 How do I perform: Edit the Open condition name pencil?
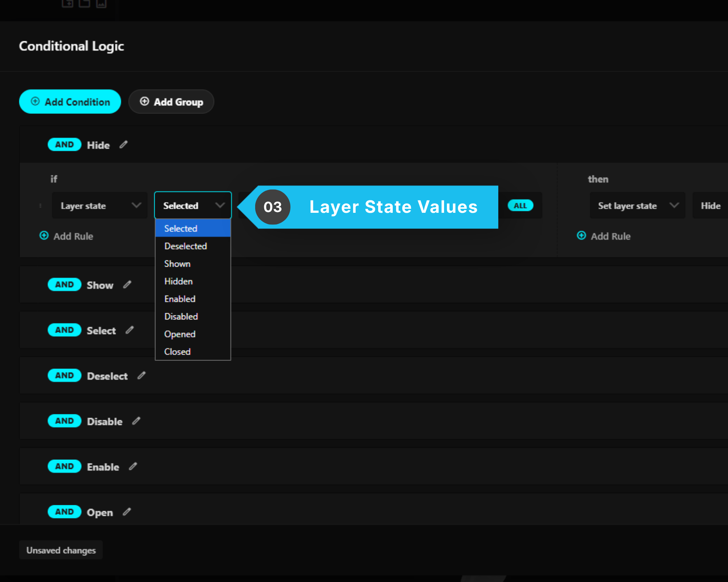[x=127, y=512]
